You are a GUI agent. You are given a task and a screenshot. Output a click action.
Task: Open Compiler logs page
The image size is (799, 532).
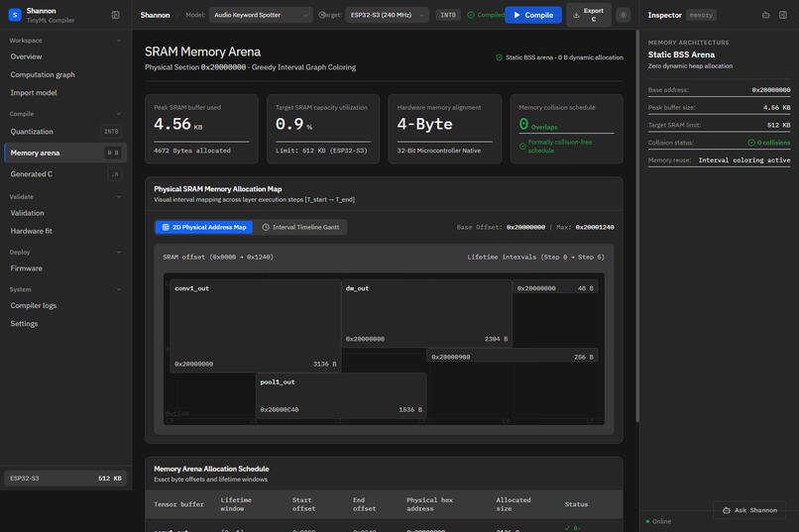click(x=65, y=305)
